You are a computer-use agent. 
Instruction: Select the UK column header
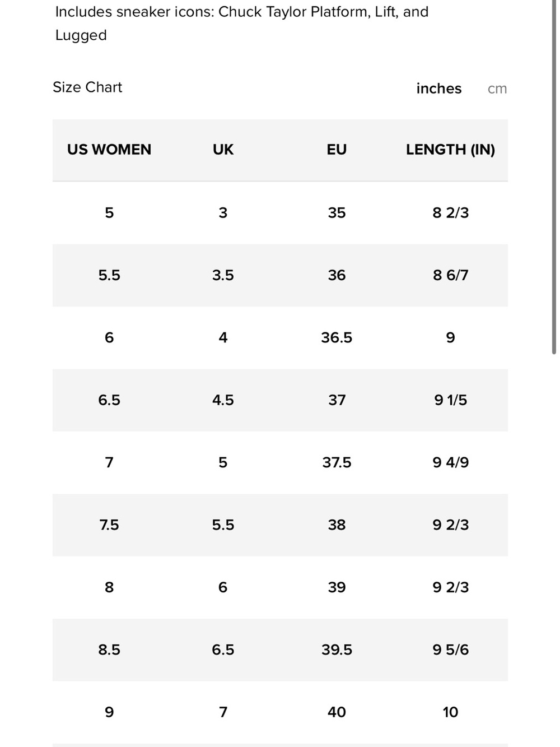223,150
